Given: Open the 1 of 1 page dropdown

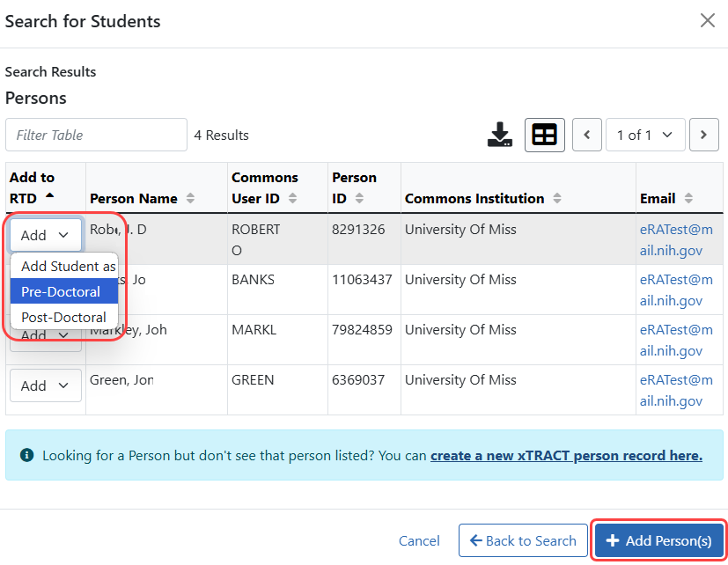Looking at the screenshot, I should coord(644,135).
